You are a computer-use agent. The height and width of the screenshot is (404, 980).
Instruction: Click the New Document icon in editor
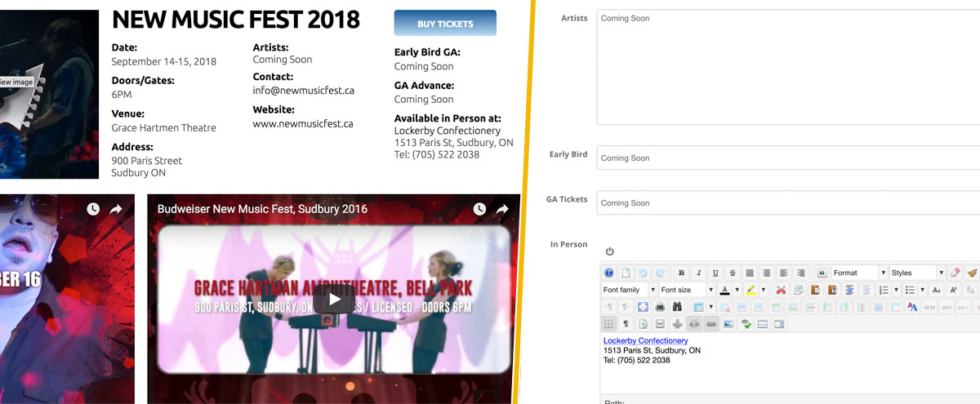point(626,273)
